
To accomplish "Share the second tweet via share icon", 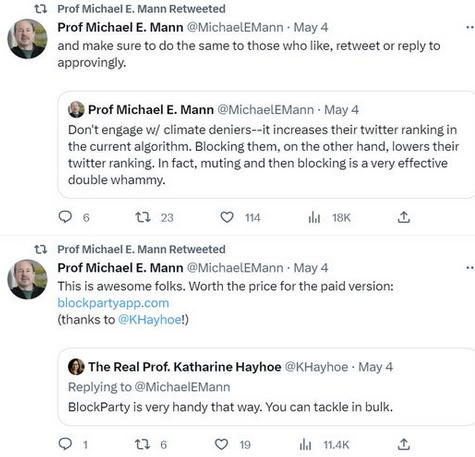I will tap(403, 444).
